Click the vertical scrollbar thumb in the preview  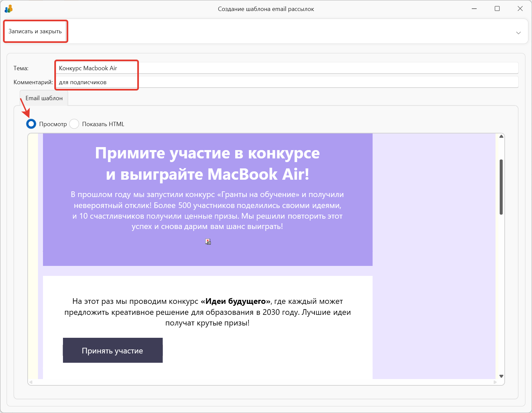click(x=501, y=187)
